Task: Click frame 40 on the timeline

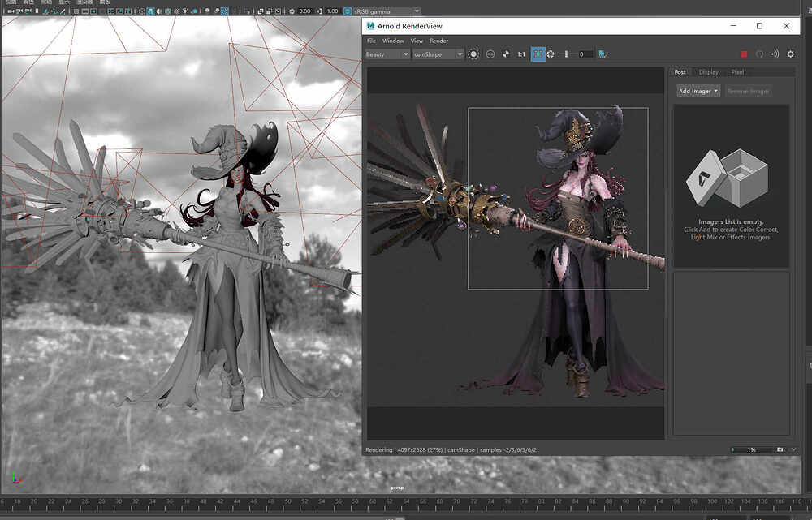Action: click(204, 501)
